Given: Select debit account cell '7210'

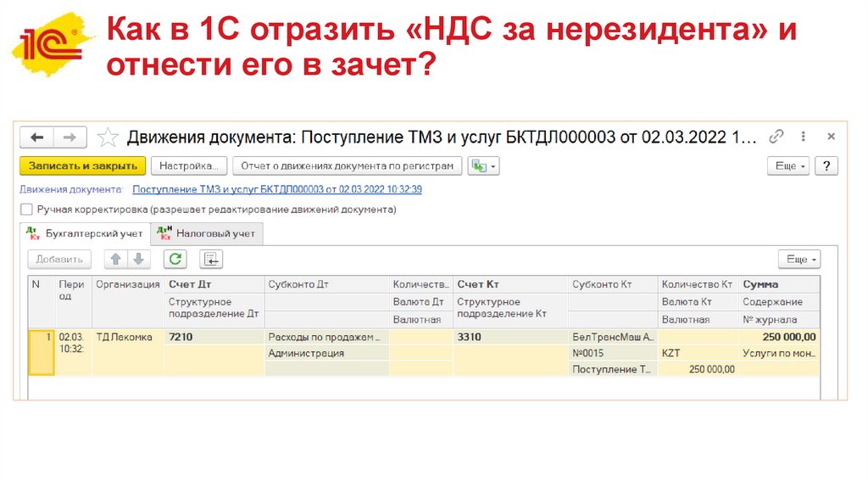Looking at the screenshot, I should [x=214, y=337].
